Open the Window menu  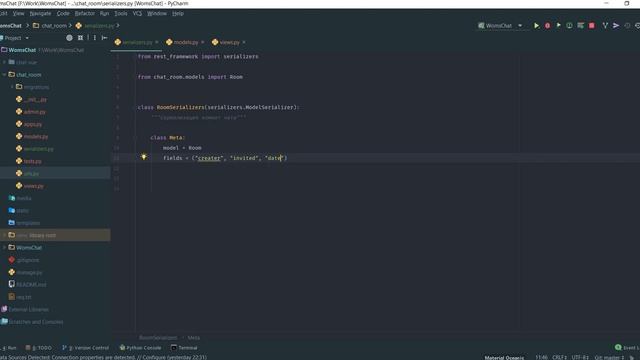pos(157,13)
